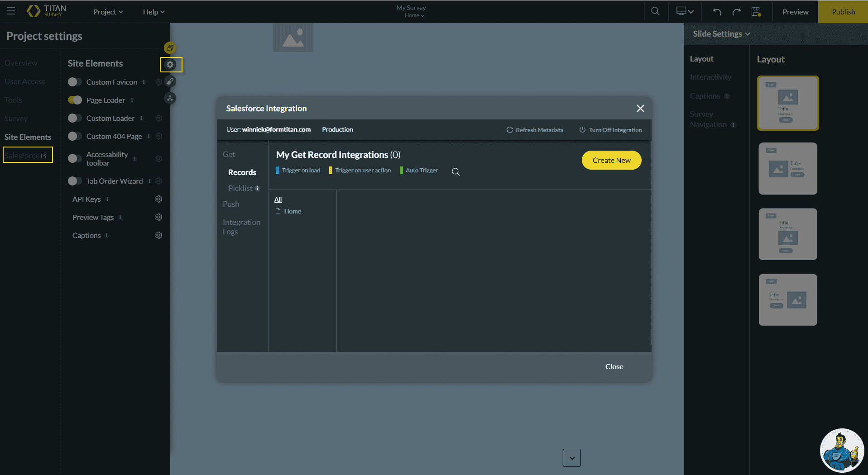Toggle Custom 404 Page switch
The width and height of the screenshot is (868, 475).
(75, 136)
